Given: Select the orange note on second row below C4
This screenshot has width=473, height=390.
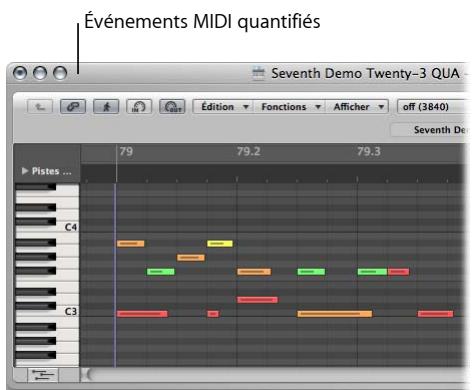Looking at the screenshot, I should pyautogui.click(x=191, y=258).
